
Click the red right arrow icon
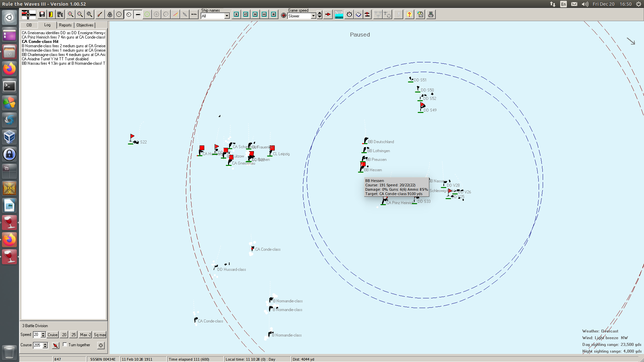coord(328,14)
